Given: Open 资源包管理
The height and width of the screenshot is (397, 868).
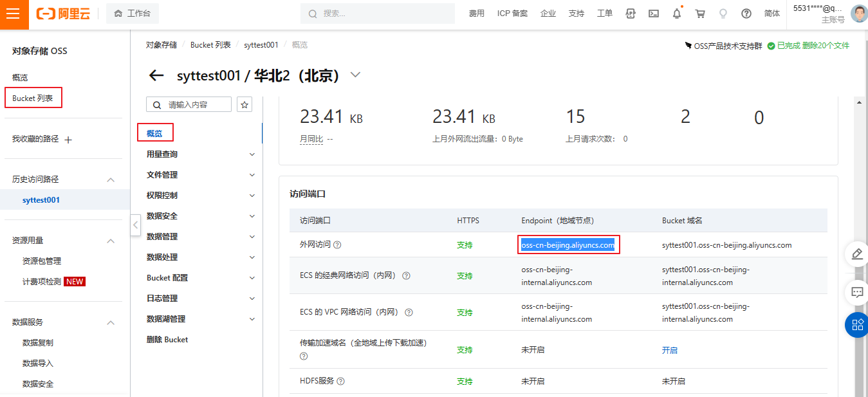Looking at the screenshot, I should tap(42, 261).
